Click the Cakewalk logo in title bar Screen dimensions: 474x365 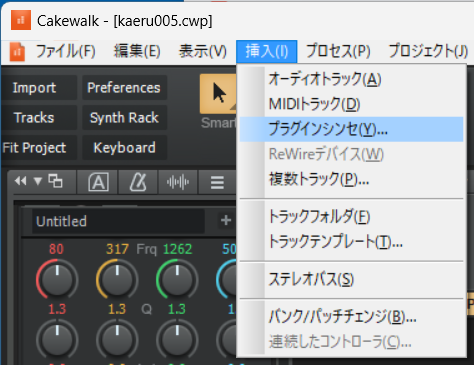(21, 20)
